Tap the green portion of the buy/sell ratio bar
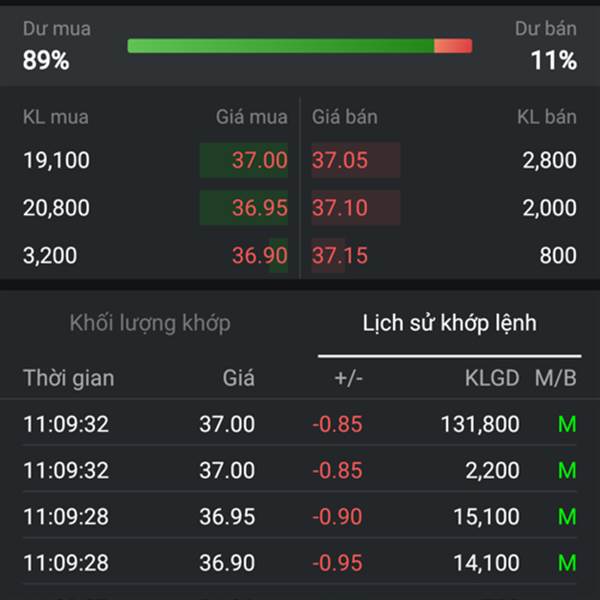The width and height of the screenshot is (600, 600). coord(280,46)
